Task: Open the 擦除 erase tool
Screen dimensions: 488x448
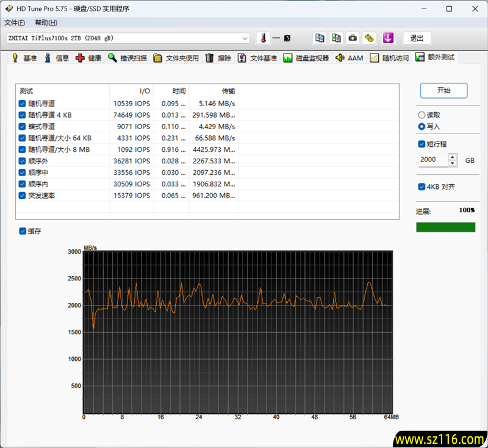Action: coord(220,58)
